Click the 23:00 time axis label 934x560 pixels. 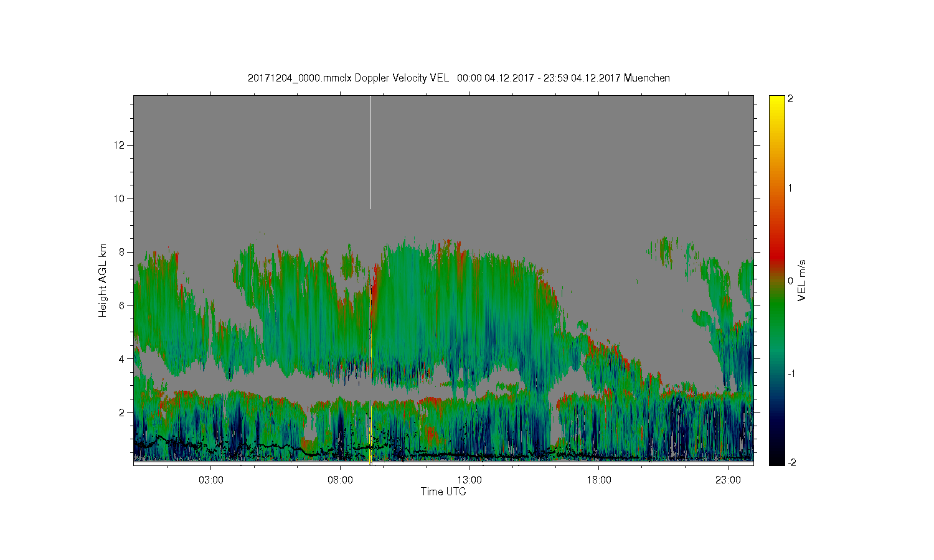(x=728, y=480)
